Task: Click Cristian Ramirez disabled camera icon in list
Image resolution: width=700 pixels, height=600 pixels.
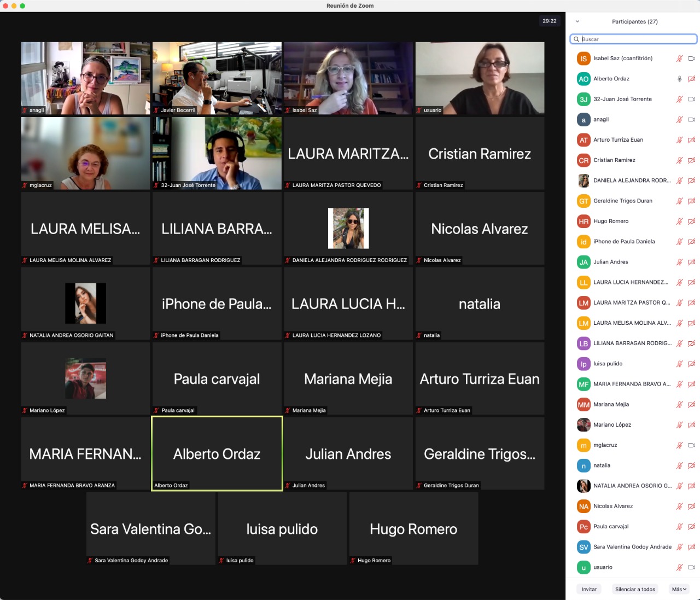Action: 691,160
